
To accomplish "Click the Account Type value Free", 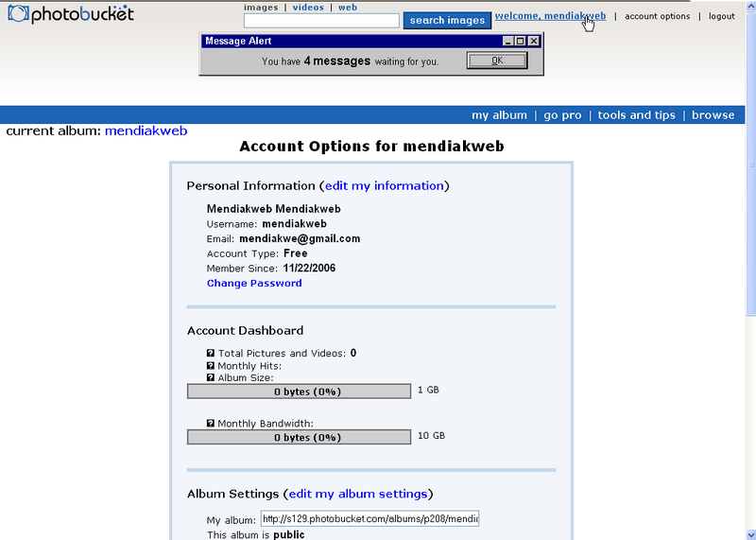I will (295, 253).
